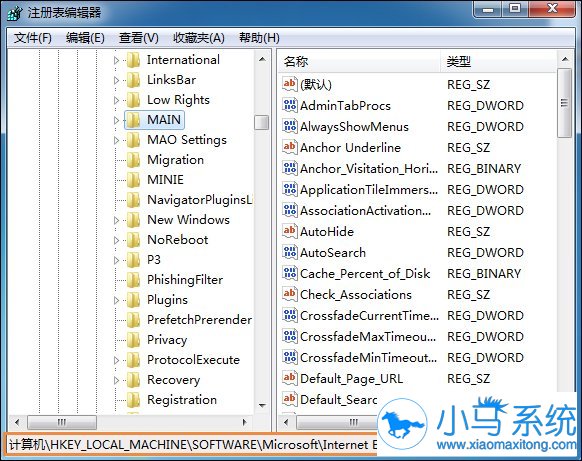Click the Registry Editor title bar icon
This screenshot has width=582, height=461.
14,13
